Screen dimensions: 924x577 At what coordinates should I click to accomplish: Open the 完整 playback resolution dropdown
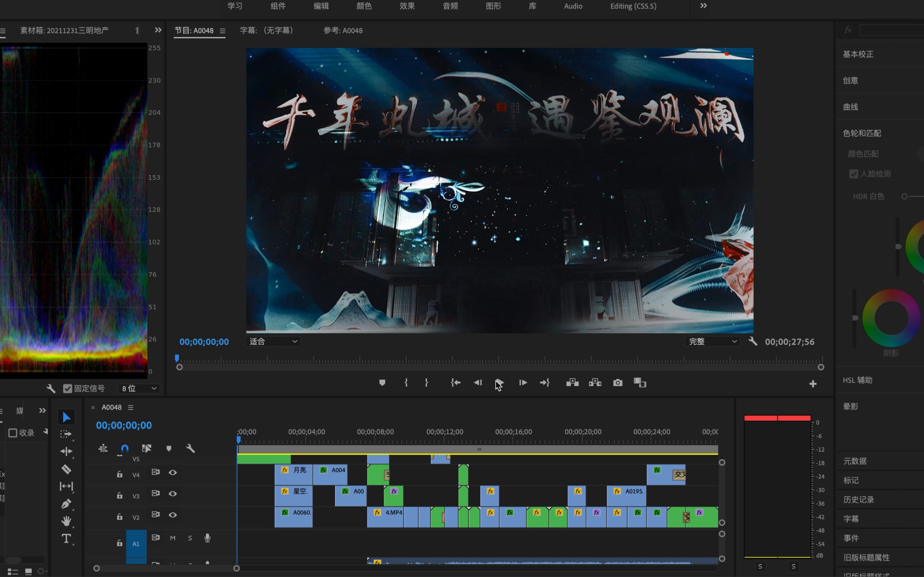coord(712,341)
